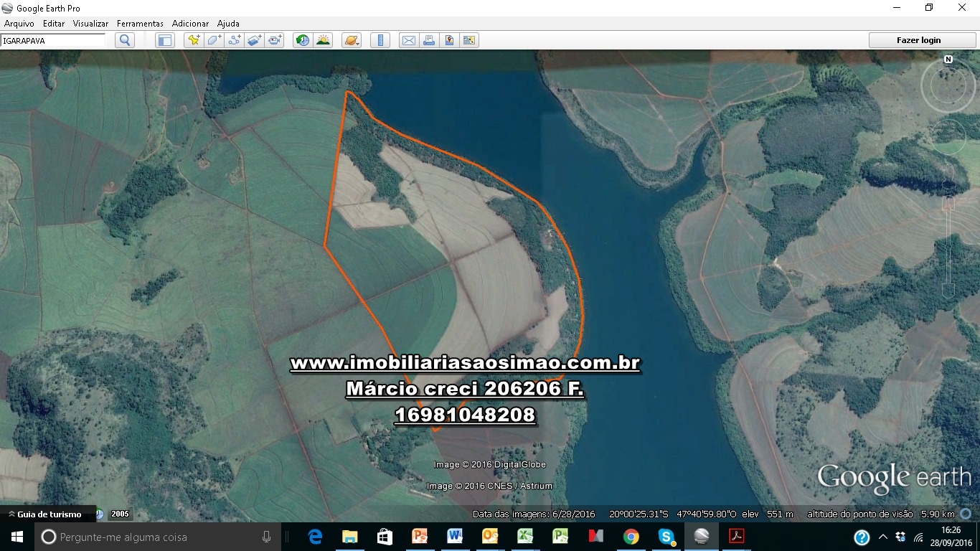
Task: Click the Add Image Overlay icon
Action: 255,40
